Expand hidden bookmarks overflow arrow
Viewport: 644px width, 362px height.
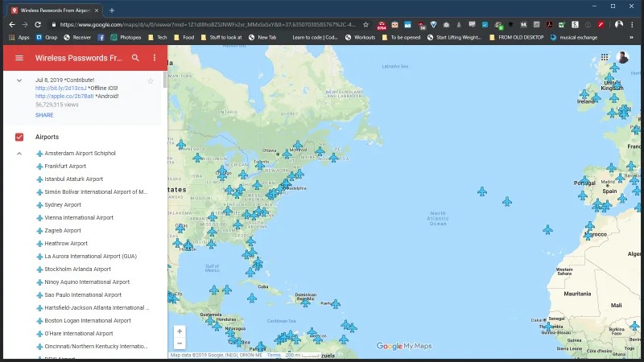click(x=631, y=37)
